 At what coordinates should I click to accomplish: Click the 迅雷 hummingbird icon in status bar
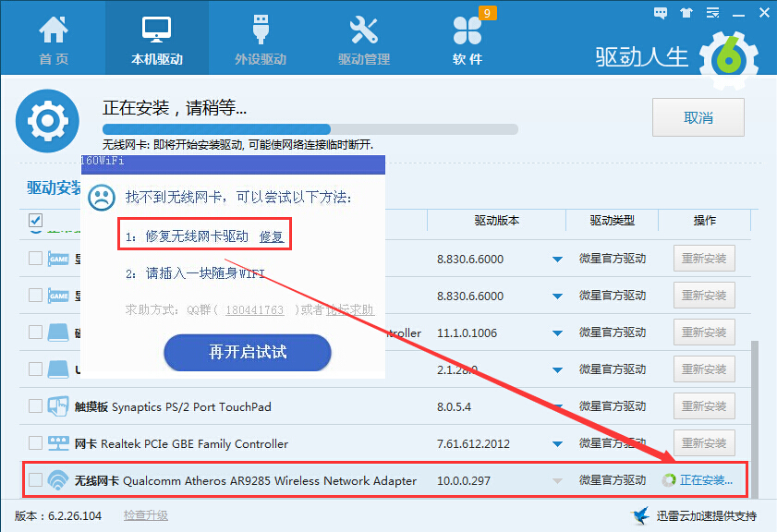[x=638, y=515]
